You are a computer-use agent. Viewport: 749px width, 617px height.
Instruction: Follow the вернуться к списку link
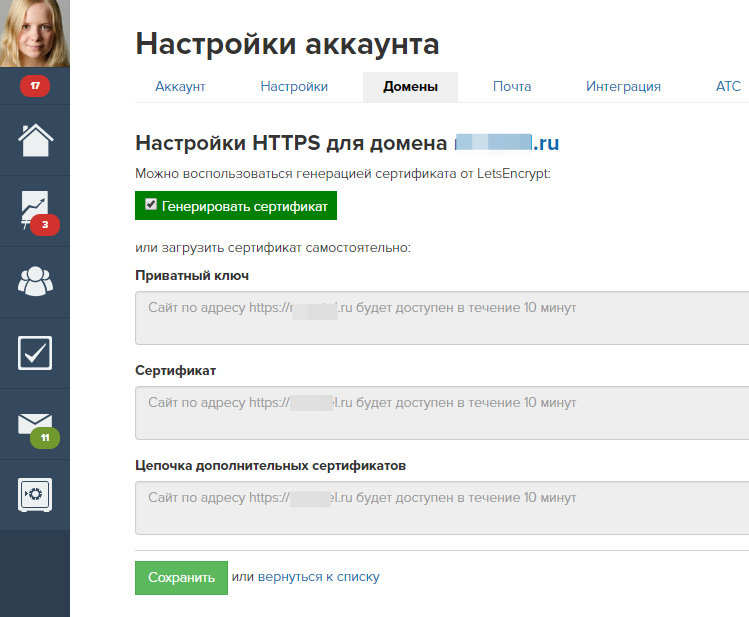click(318, 577)
